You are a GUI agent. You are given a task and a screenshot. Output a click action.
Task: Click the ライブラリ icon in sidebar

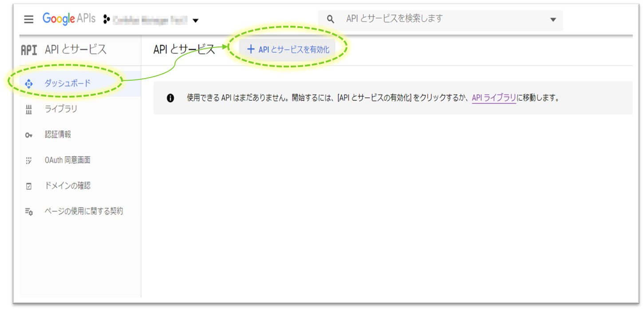(x=29, y=110)
